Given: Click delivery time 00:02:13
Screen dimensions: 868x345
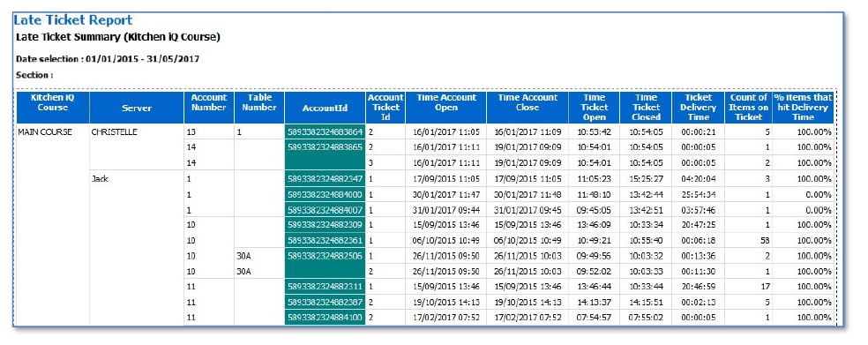Looking at the screenshot, I should tap(698, 303).
